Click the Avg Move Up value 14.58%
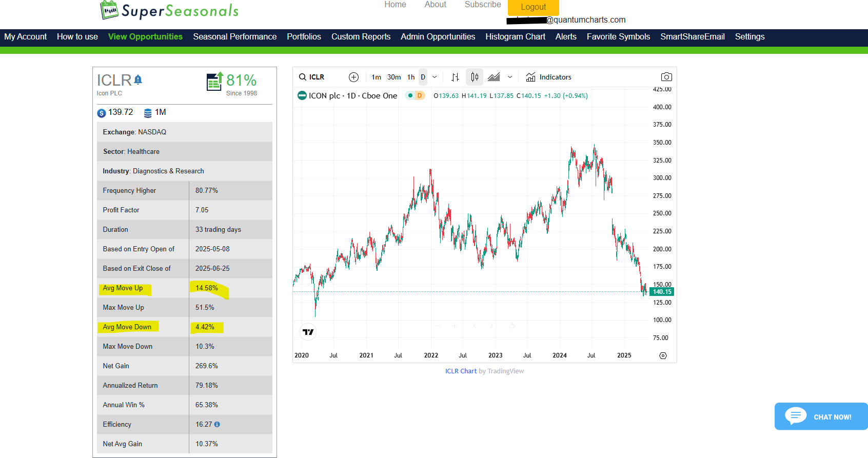This screenshot has width=868, height=458. [207, 288]
